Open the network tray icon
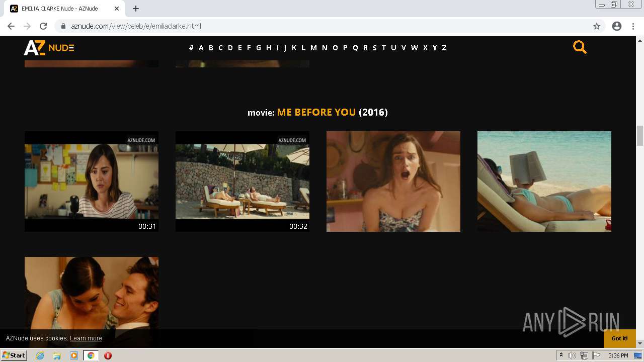Image resolution: width=644 pixels, height=362 pixels. pyautogui.click(x=584, y=355)
